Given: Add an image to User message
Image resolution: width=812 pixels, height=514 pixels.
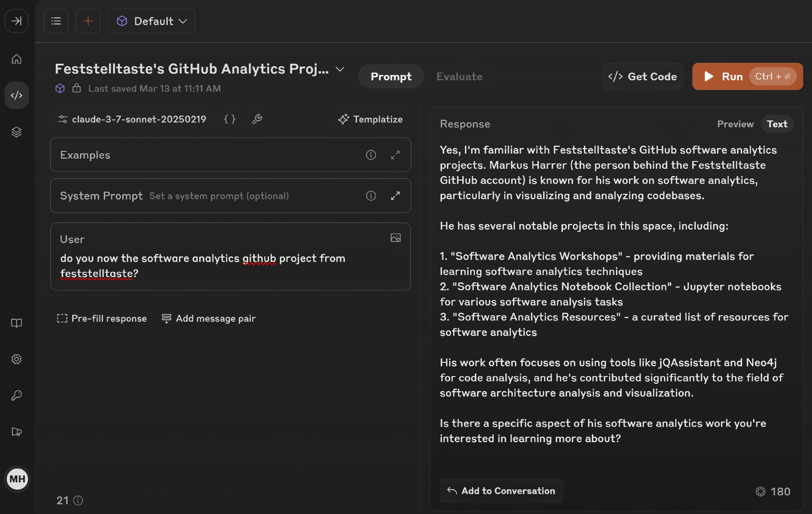Looking at the screenshot, I should [x=395, y=238].
